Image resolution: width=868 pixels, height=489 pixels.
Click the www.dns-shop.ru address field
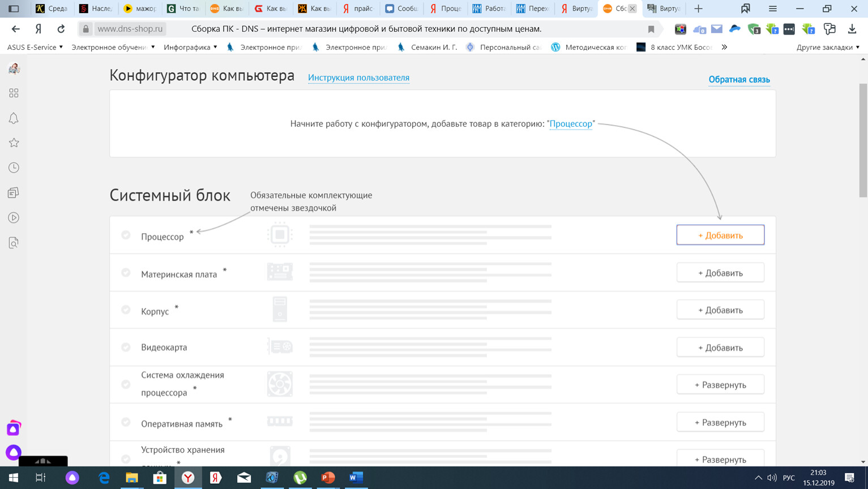(130, 29)
